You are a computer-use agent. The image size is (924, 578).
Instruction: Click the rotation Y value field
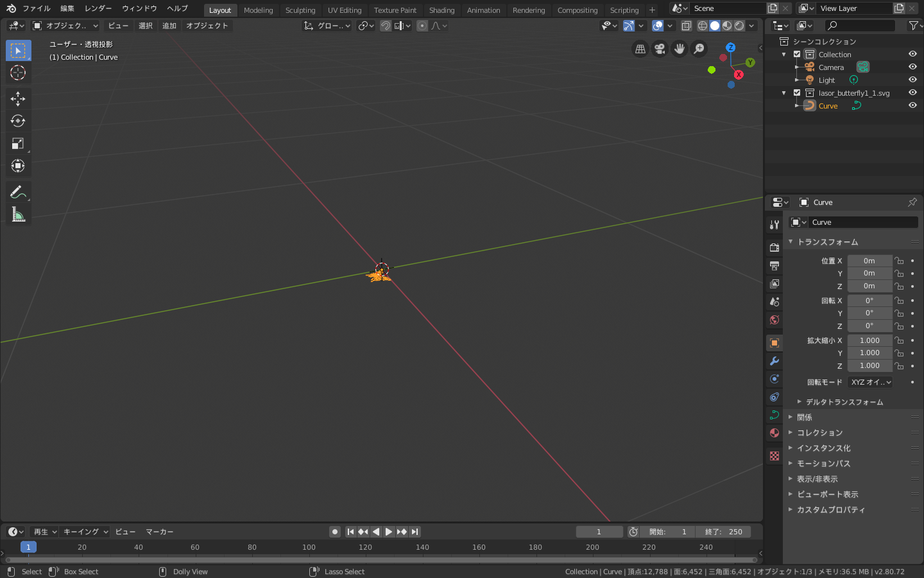pos(869,313)
